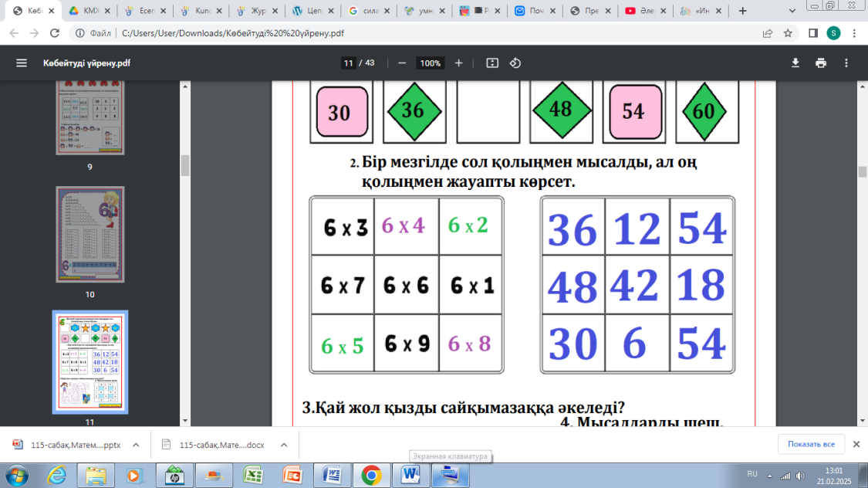Reload the current page
The image size is (868, 488).
pos(54,33)
